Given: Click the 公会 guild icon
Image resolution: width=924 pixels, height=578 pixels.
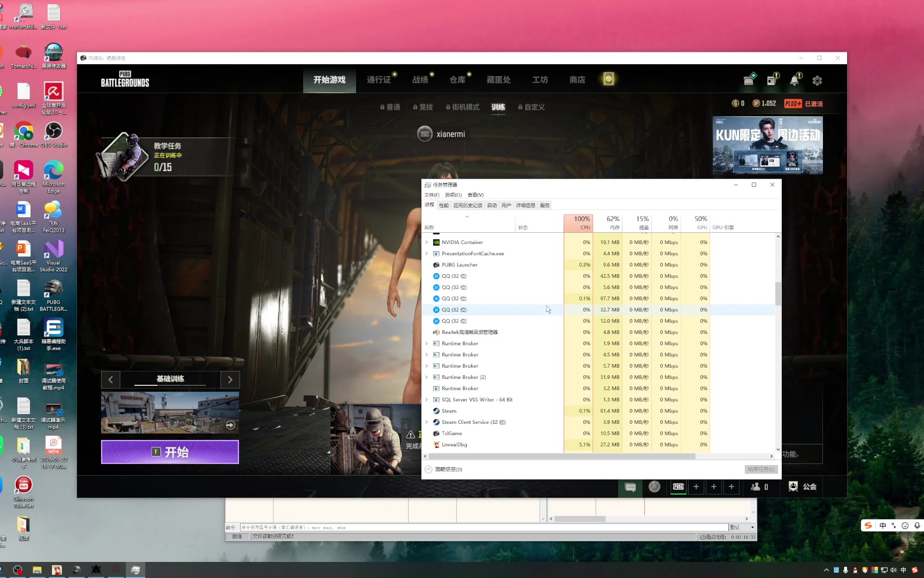Looking at the screenshot, I should tap(803, 486).
